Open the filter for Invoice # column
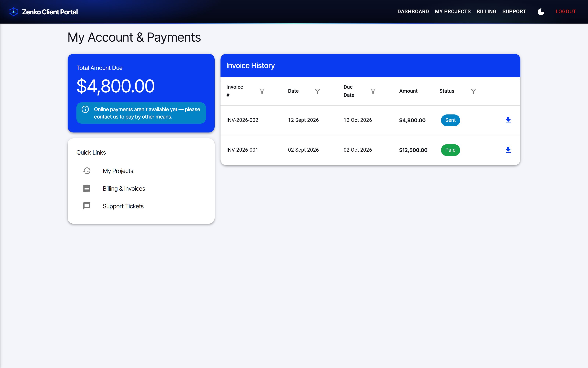This screenshot has height=368, width=588. 262,91
